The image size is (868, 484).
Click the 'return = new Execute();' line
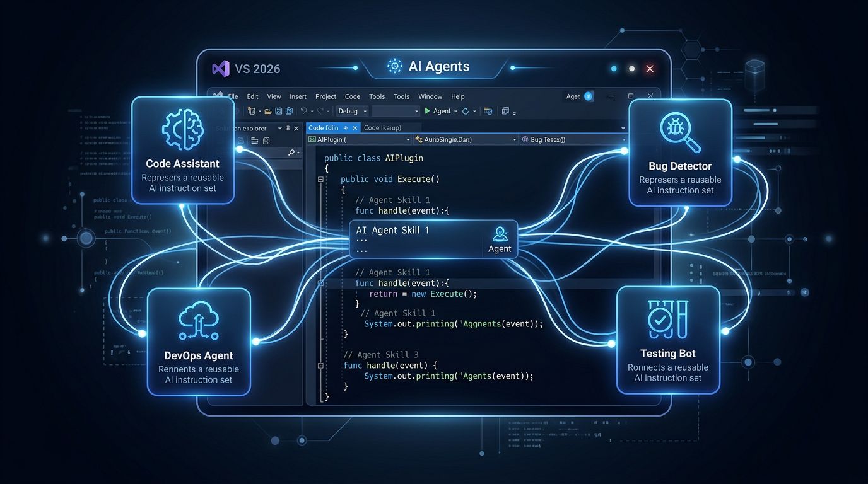[x=423, y=294]
